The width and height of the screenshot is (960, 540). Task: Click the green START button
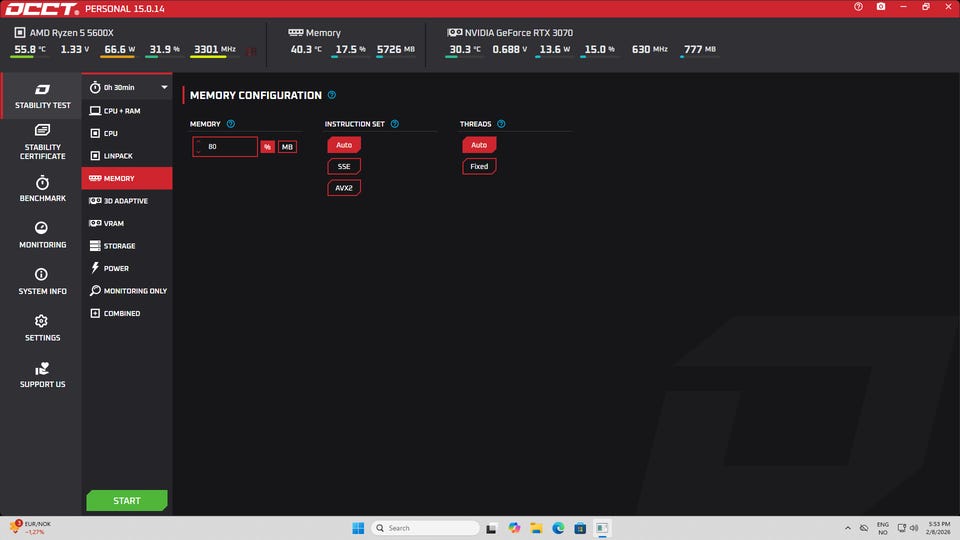coord(127,501)
